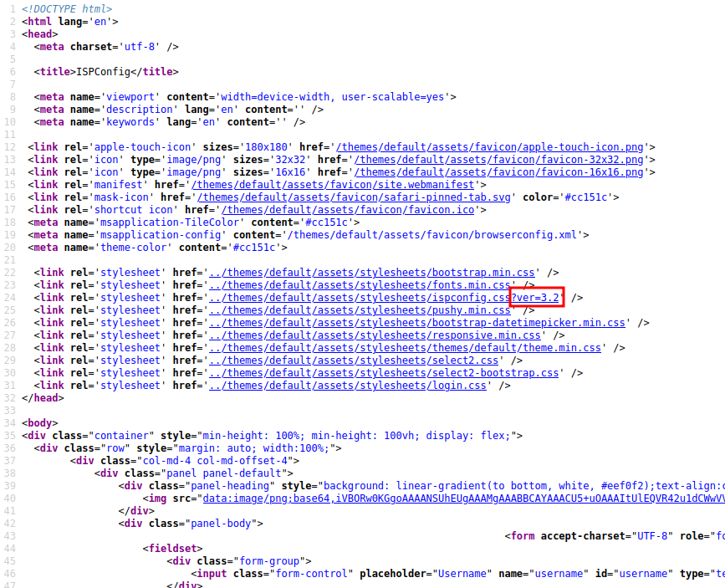This screenshot has height=588, width=725.
Task: Open the bootstrap.min.css stylesheet link
Action: tap(371, 273)
